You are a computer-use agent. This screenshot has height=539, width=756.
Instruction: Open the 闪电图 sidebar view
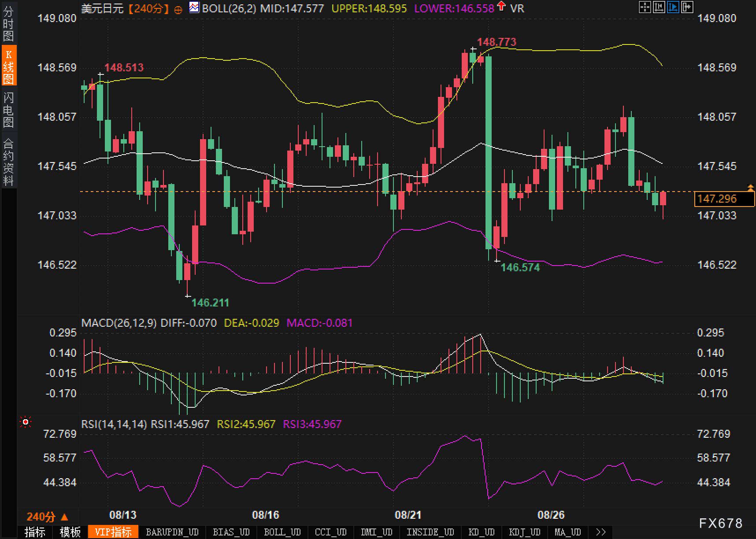[8, 109]
